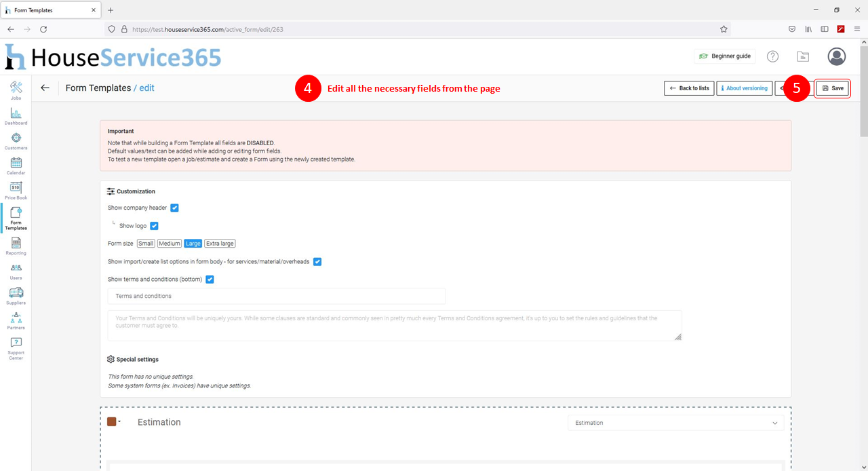Viewport: 868px width, 471px height.
Task: Expand the Estimation dropdown selector
Action: pyautogui.click(x=676, y=423)
